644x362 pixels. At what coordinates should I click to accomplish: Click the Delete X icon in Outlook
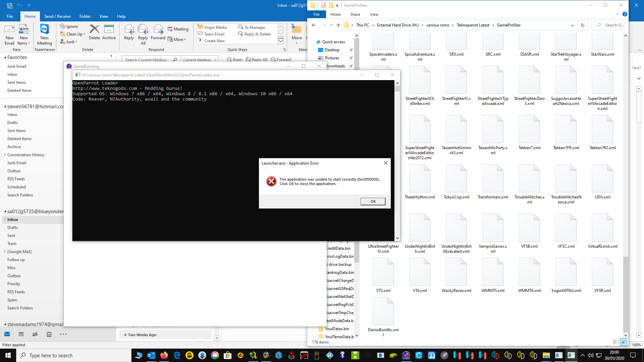tap(95, 32)
